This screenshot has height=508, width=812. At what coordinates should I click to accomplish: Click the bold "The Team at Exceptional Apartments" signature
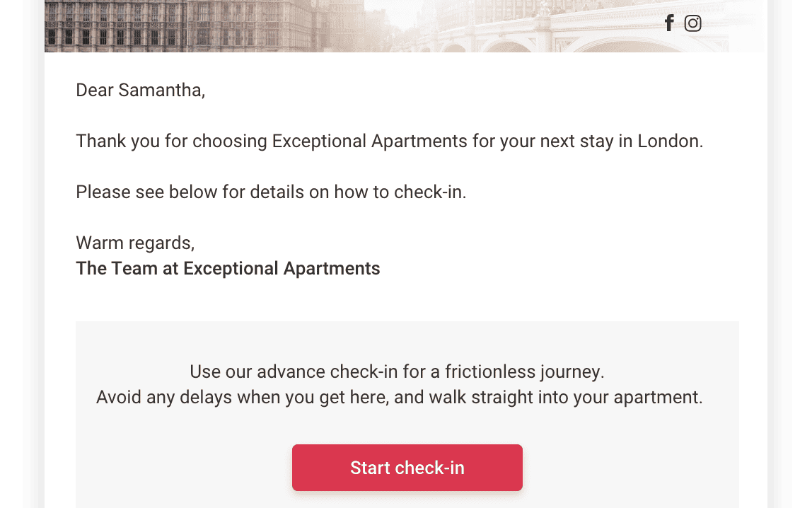point(228,269)
